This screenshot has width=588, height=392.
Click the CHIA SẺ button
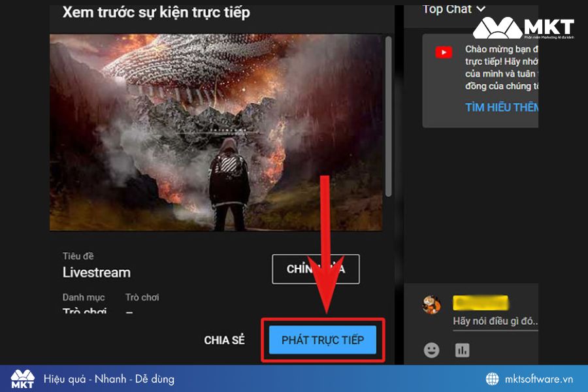click(224, 340)
